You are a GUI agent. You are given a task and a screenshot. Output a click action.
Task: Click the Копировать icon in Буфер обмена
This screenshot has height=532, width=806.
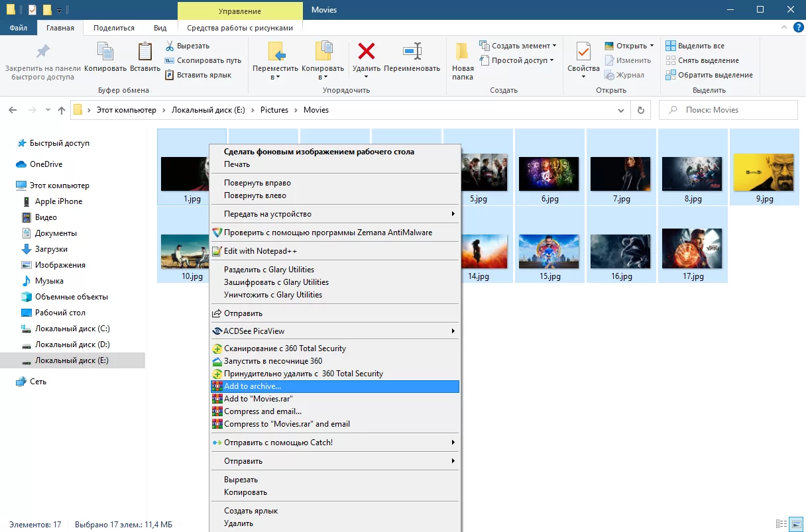105,52
